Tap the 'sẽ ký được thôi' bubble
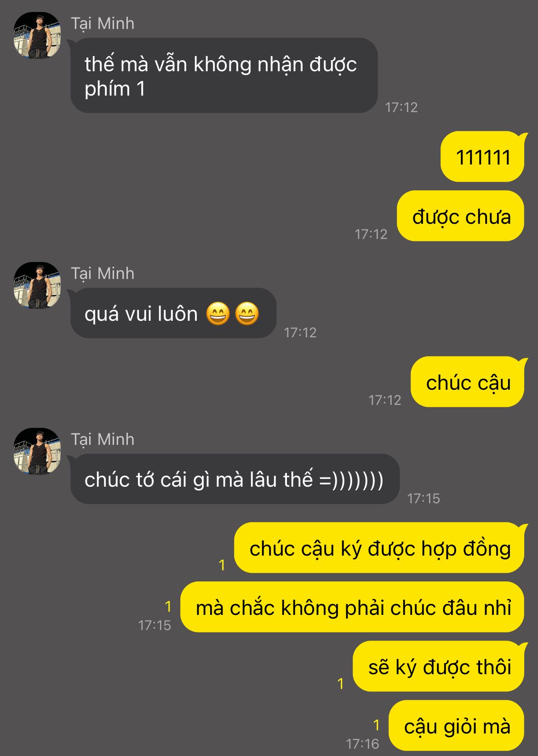This screenshot has width=538, height=756. [x=439, y=666]
